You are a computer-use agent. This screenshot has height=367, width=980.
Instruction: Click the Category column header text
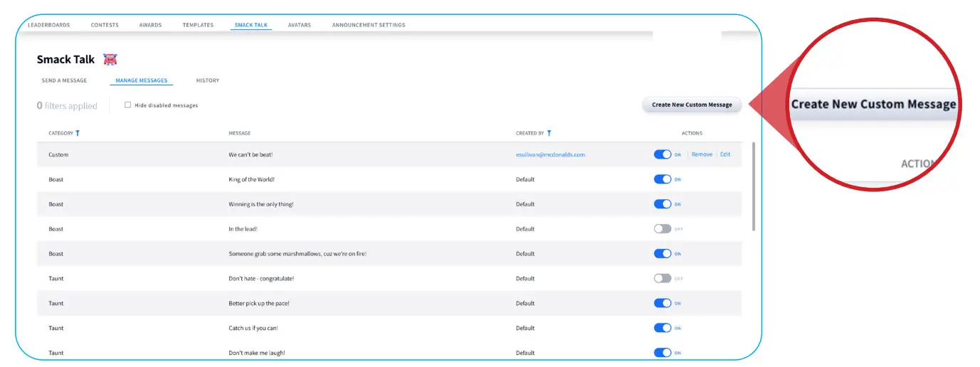click(60, 133)
